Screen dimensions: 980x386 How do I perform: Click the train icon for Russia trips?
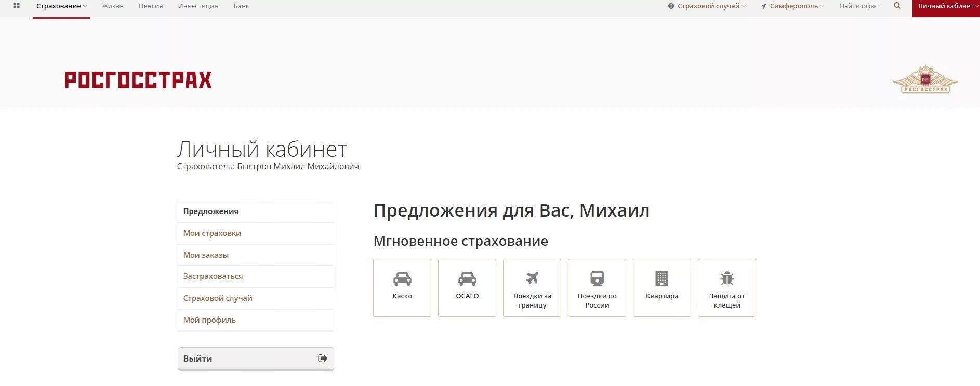click(597, 278)
